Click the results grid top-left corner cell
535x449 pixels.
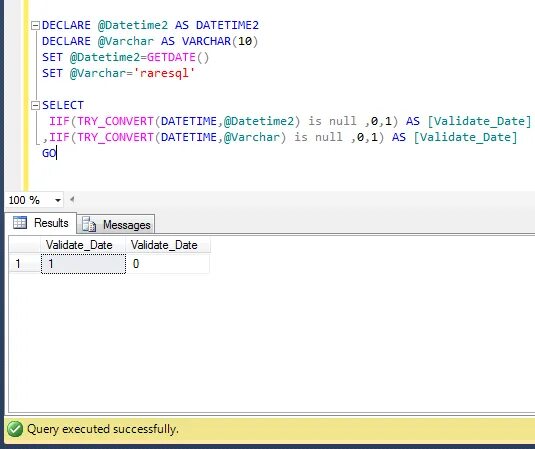[25, 245]
